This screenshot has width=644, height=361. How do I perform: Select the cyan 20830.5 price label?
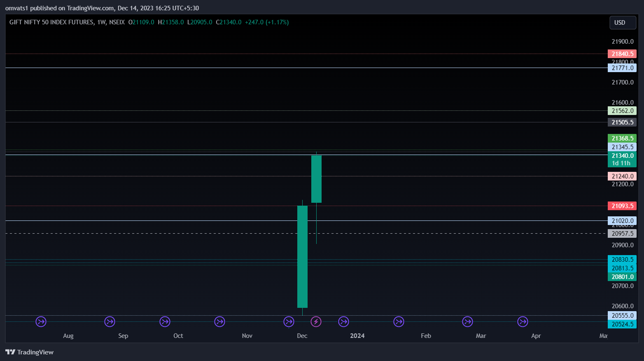[622, 260]
